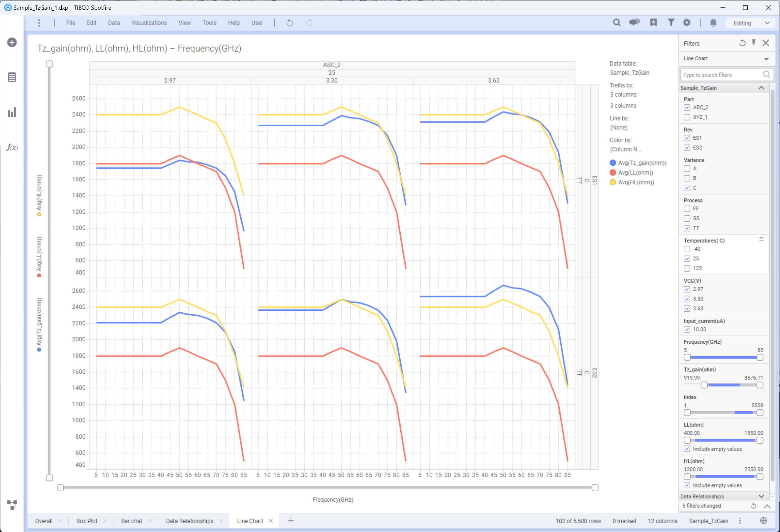This screenshot has height=532, width=780.
Task: Open the notifications bell icon
Action: click(713, 23)
